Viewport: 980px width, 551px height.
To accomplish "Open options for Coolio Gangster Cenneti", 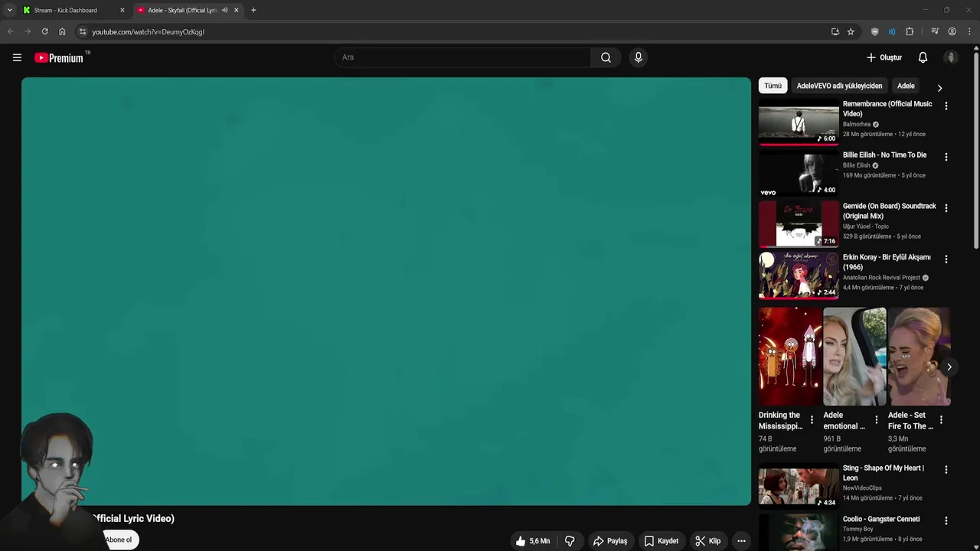I will click(946, 521).
